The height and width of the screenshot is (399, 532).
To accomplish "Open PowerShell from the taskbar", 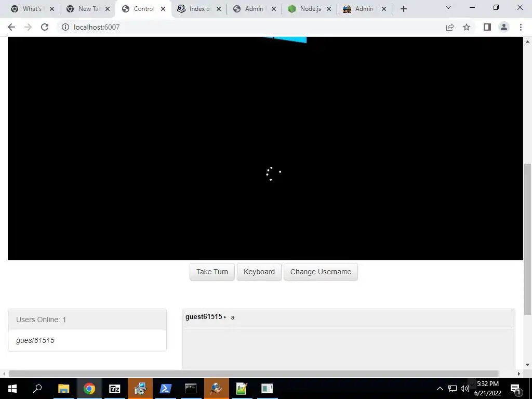I will [x=165, y=389].
